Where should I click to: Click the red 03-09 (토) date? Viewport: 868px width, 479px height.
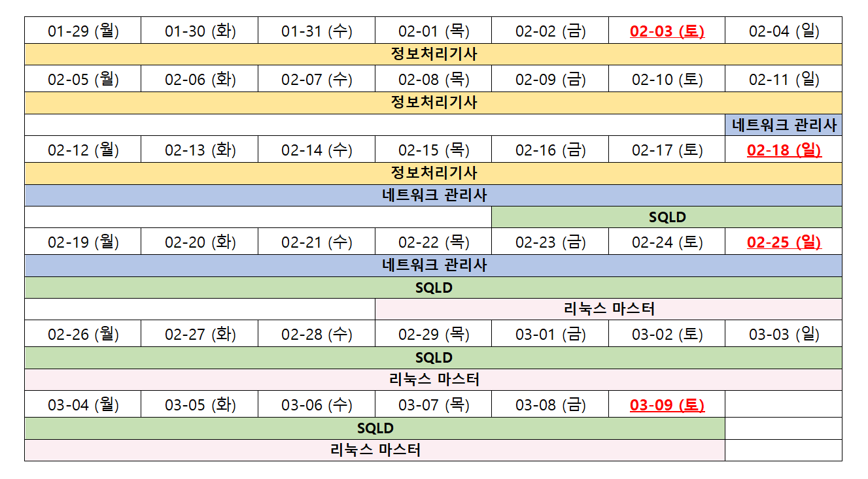pyautogui.click(x=667, y=405)
